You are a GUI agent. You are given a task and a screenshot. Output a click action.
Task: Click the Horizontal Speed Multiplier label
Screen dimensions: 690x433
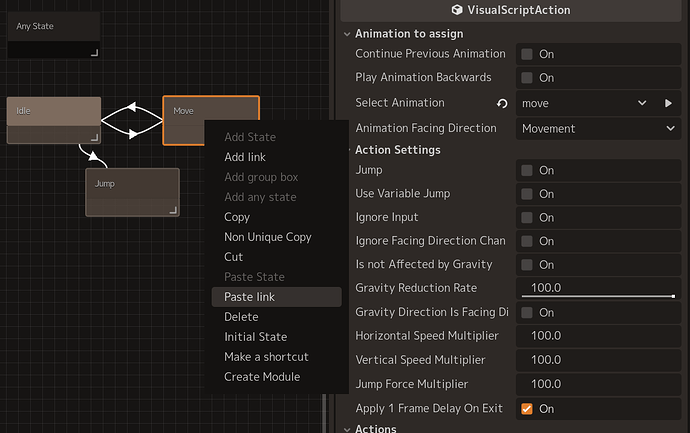pos(427,336)
